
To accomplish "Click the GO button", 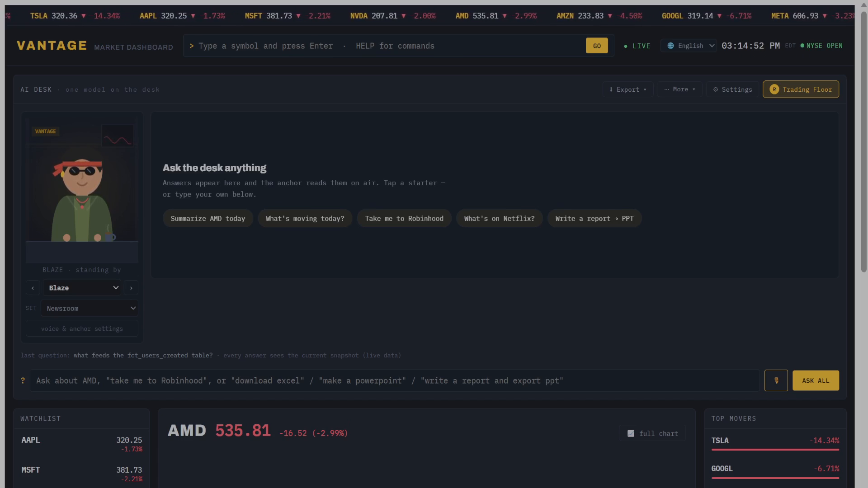I will coord(597,46).
